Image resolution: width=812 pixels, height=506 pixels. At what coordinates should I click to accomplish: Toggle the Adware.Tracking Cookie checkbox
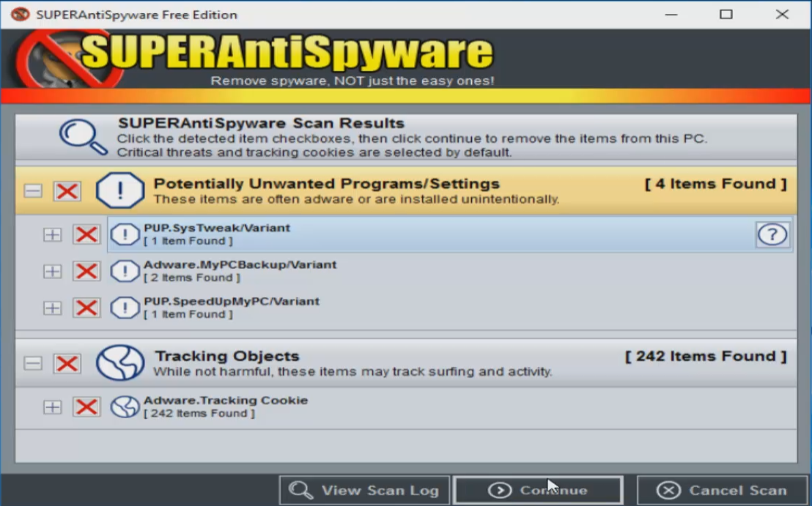86,406
